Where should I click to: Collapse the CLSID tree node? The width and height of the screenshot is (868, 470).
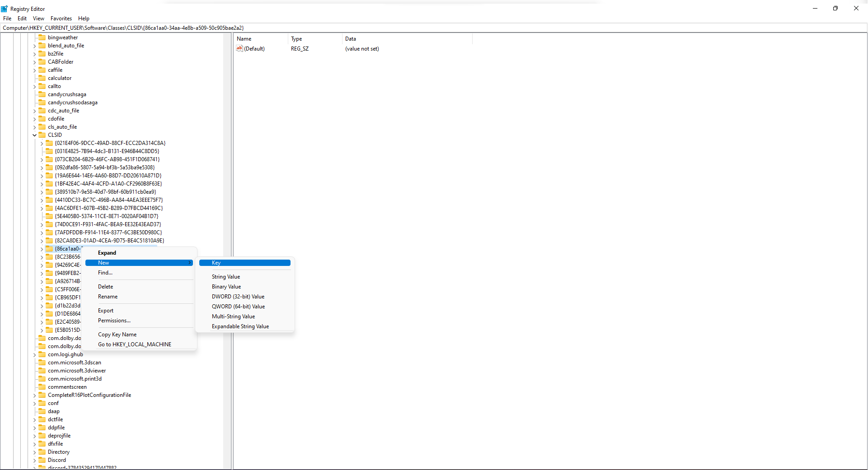(34, 135)
